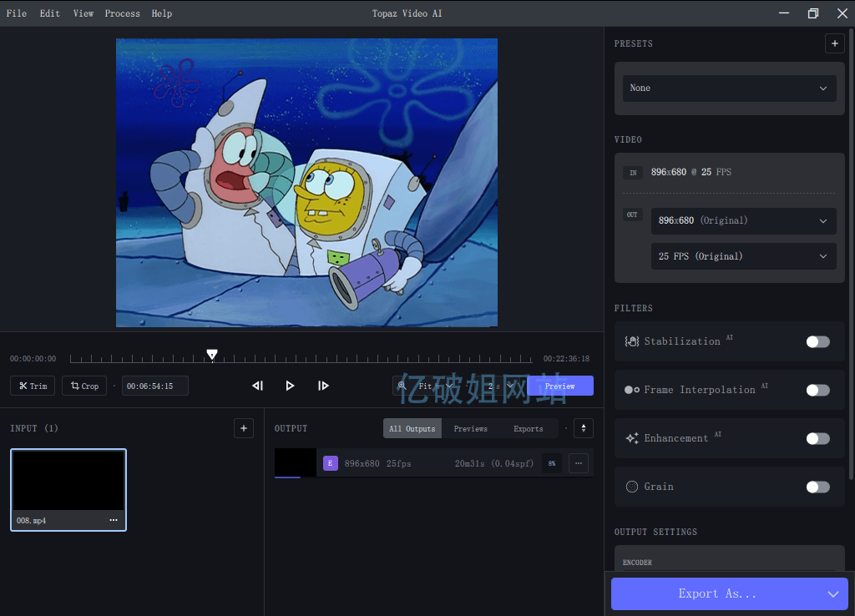Click the Preview button
This screenshot has width=855, height=616.
pyautogui.click(x=560, y=386)
